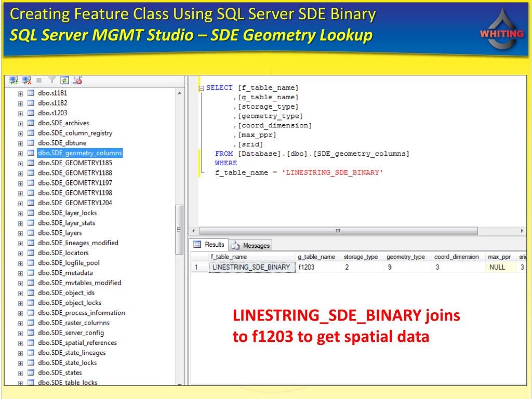Select dbo.SDE_state_locks table in tree
Image resolution: width=532 pixels, height=399 pixels.
tap(68, 363)
